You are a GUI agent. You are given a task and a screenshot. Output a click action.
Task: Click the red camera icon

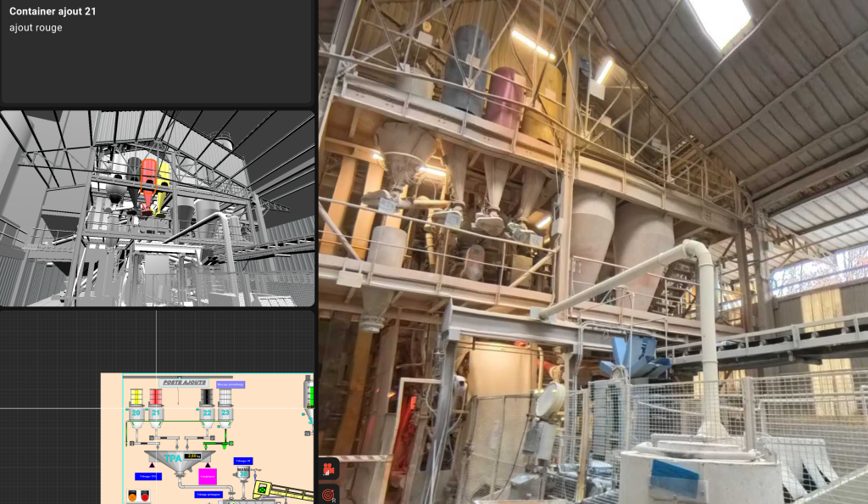click(328, 469)
